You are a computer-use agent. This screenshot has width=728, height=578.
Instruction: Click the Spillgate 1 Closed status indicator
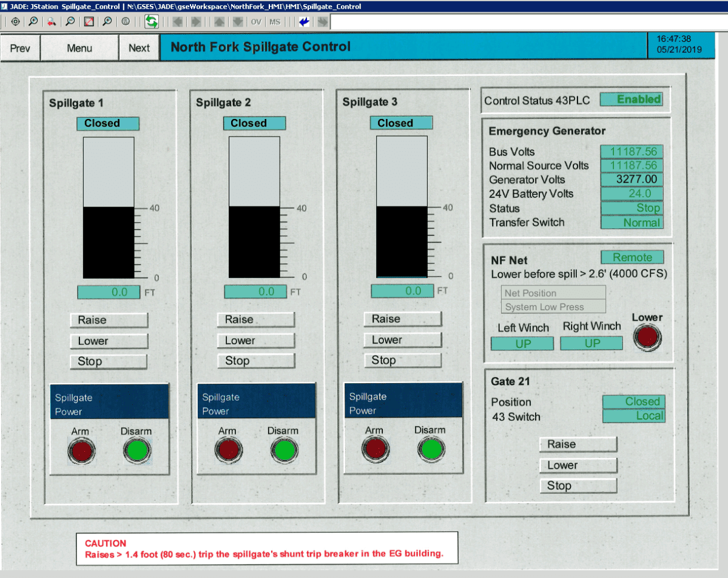click(x=108, y=123)
